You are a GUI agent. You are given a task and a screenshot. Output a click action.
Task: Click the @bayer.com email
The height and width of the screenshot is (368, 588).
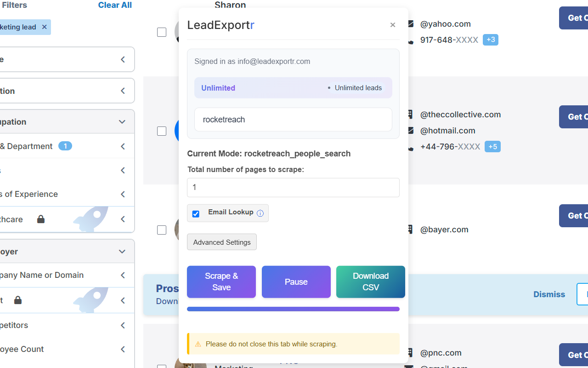click(x=444, y=230)
